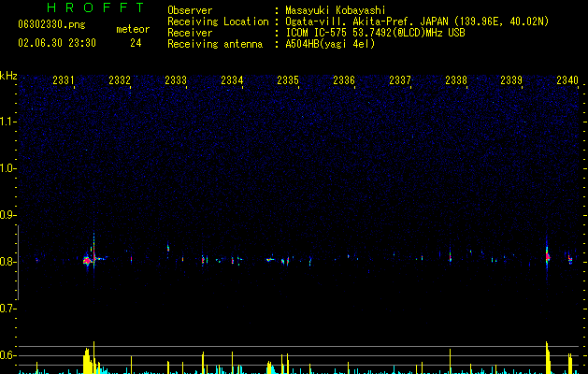Image resolution: width=588 pixels, height=374 pixels.
Task: Click the 2336 time marker
Action: (x=344, y=79)
